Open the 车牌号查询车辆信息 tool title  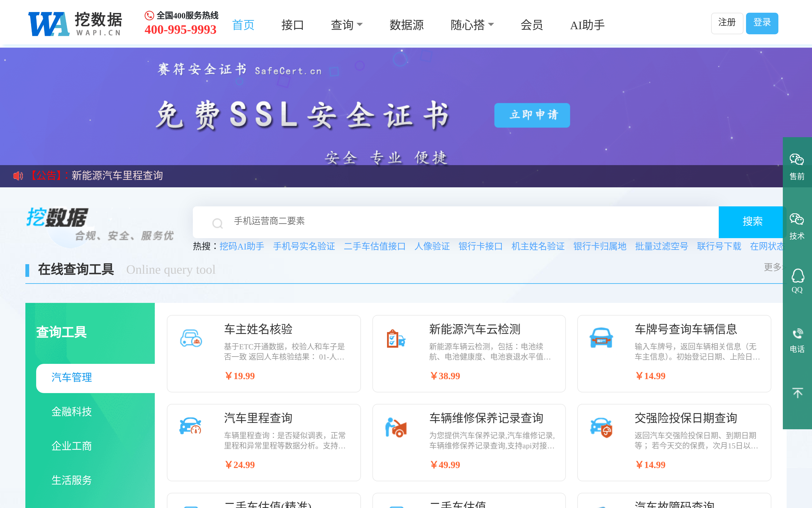click(x=685, y=329)
